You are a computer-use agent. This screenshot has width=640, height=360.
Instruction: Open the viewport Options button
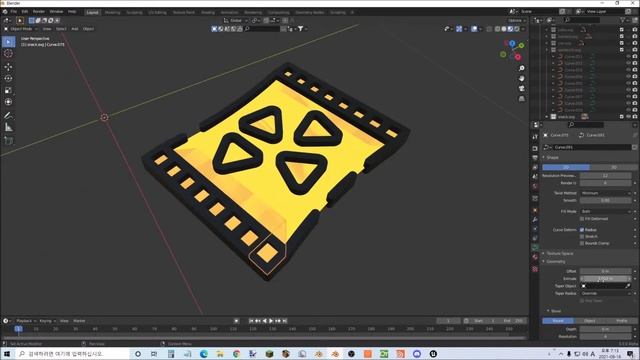point(516,20)
